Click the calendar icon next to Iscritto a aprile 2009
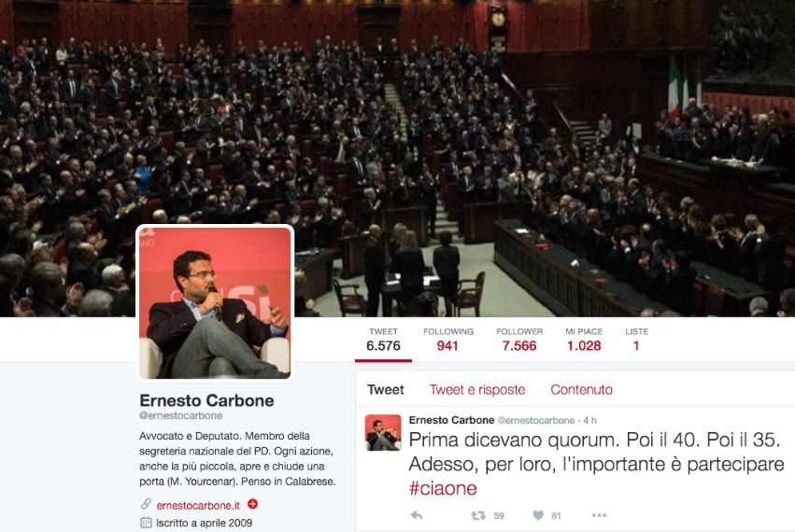This screenshot has width=795, height=532. (146, 523)
